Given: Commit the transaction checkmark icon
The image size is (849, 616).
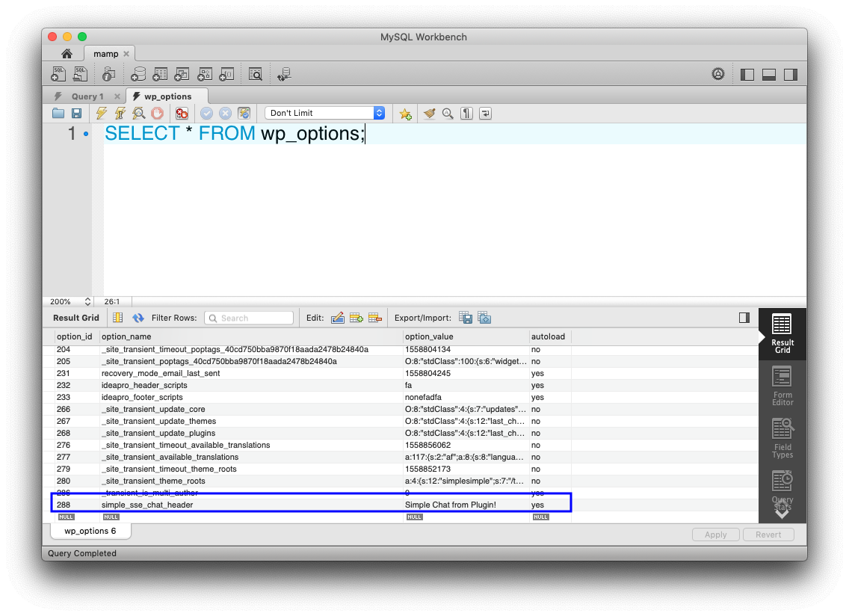Looking at the screenshot, I should click(206, 113).
